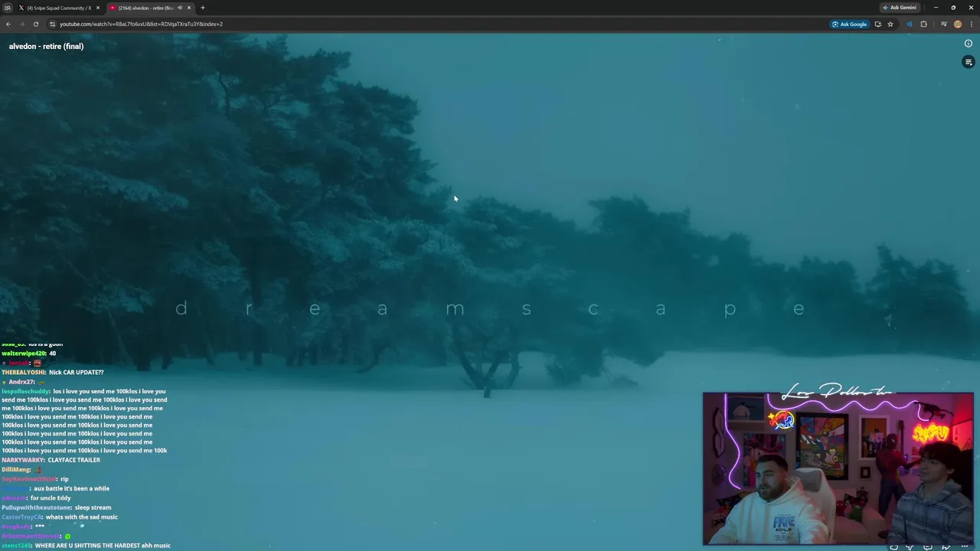The height and width of the screenshot is (551, 980).
Task: Bookmark this page with the star icon
Action: (x=890, y=24)
